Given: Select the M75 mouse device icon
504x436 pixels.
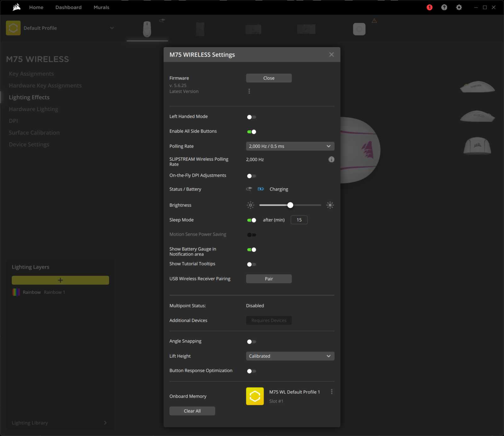Looking at the screenshot, I should [147, 29].
